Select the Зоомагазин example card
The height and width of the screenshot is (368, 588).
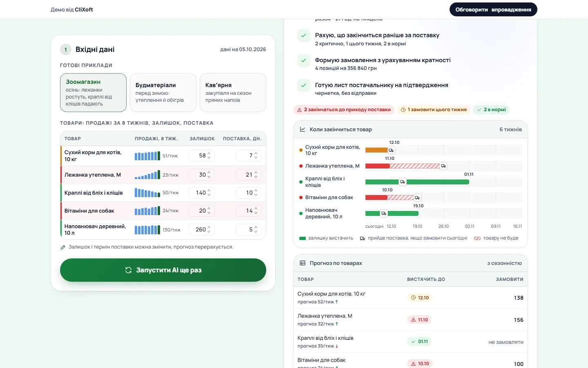pyautogui.click(x=93, y=92)
